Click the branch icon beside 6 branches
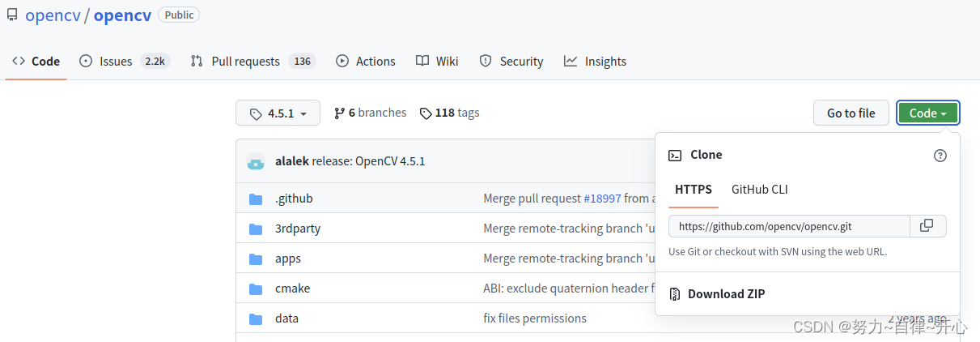 [339, 113]
